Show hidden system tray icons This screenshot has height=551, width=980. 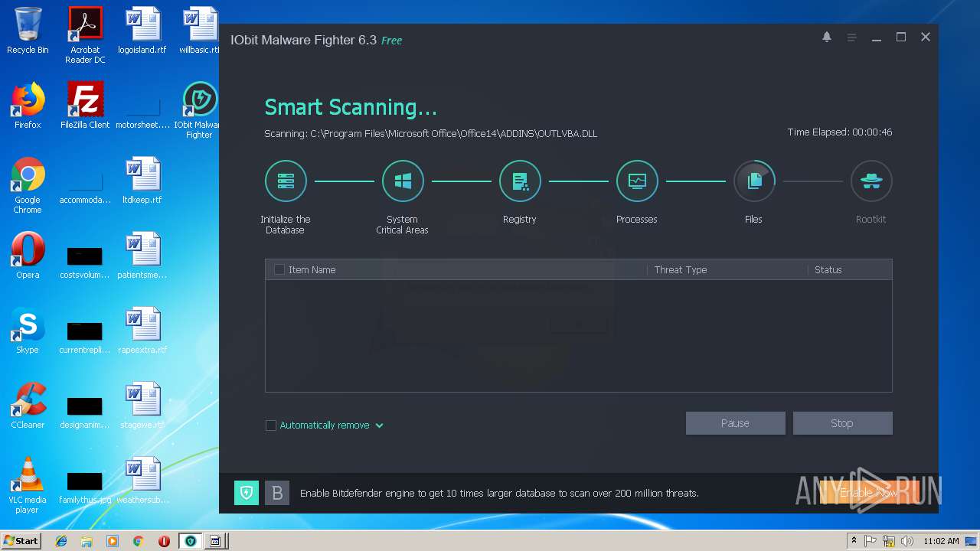[x=854, y=541]
